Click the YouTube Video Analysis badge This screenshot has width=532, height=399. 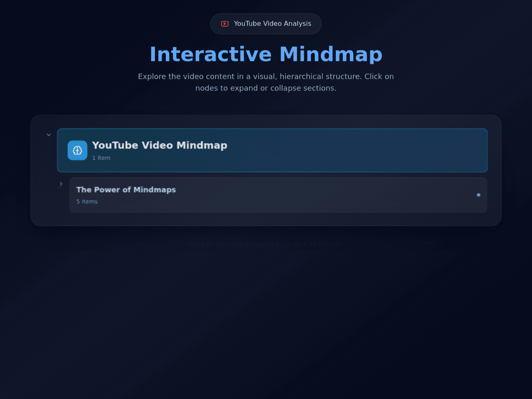pyautogui.click(x=266, y=24)
